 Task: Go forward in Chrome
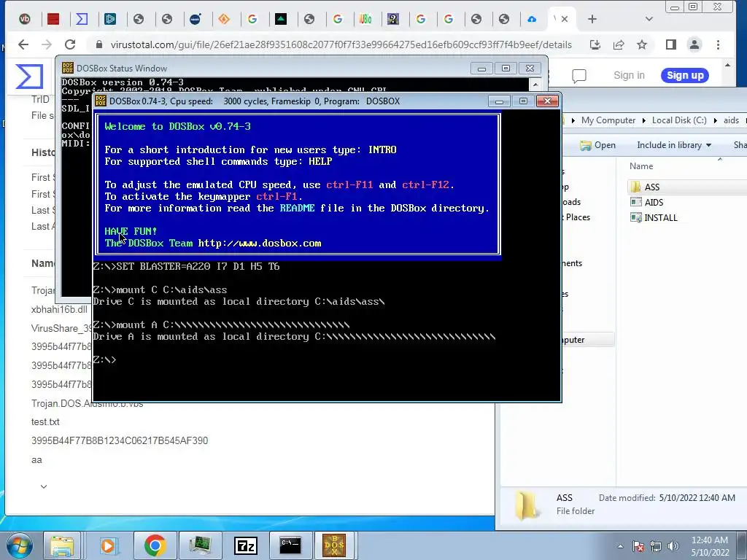click(x=47, y=44)
